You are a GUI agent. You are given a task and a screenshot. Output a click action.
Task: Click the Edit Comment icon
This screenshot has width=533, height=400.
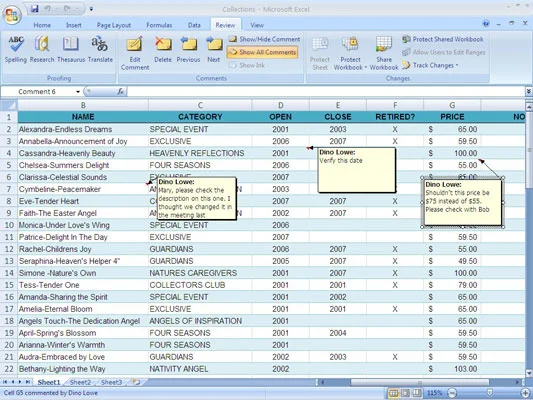point(135,53)
